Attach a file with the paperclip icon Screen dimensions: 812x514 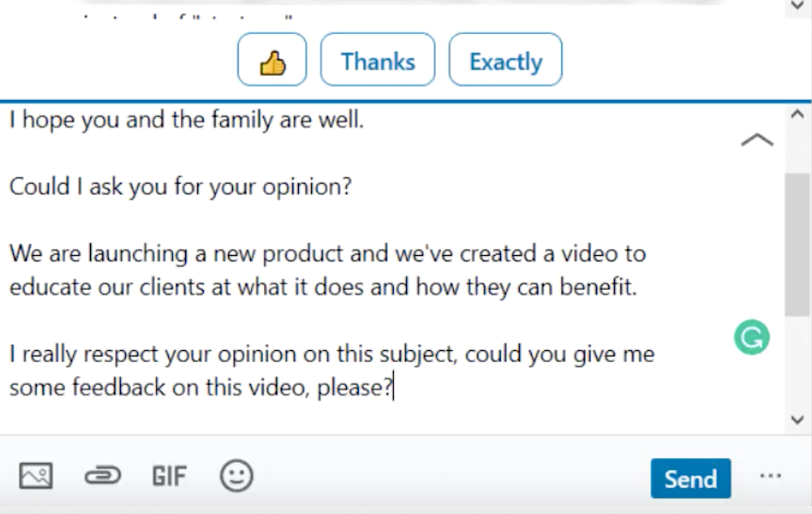tap(102, 476)
